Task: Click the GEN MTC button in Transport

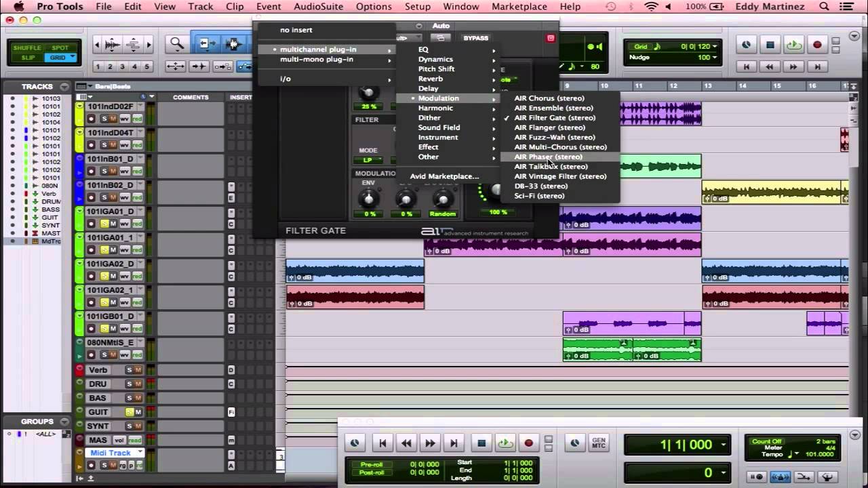Action: [599, 443]
